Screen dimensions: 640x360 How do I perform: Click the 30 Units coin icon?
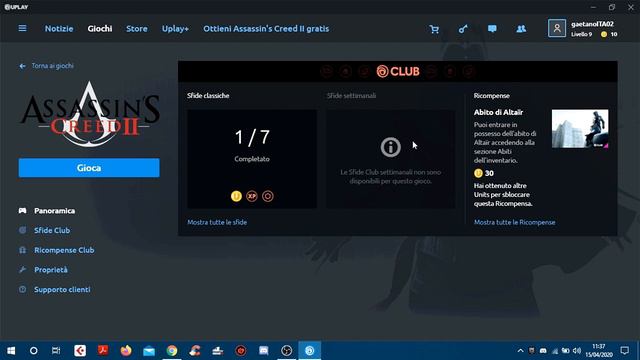[x=478, y=173]
